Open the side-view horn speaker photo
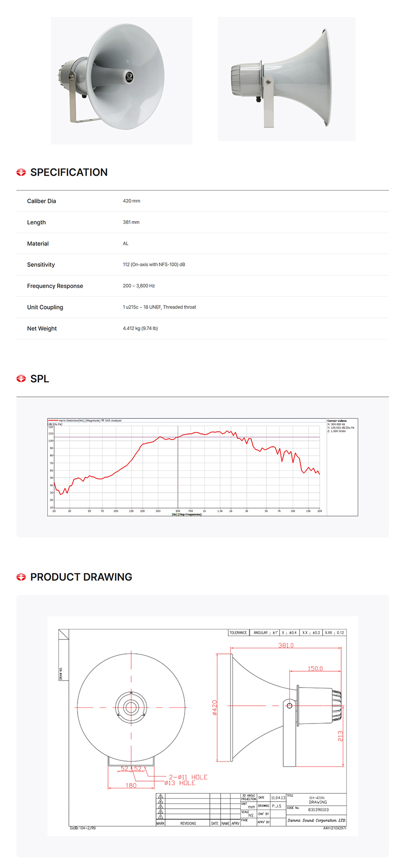 pos(287,79)
